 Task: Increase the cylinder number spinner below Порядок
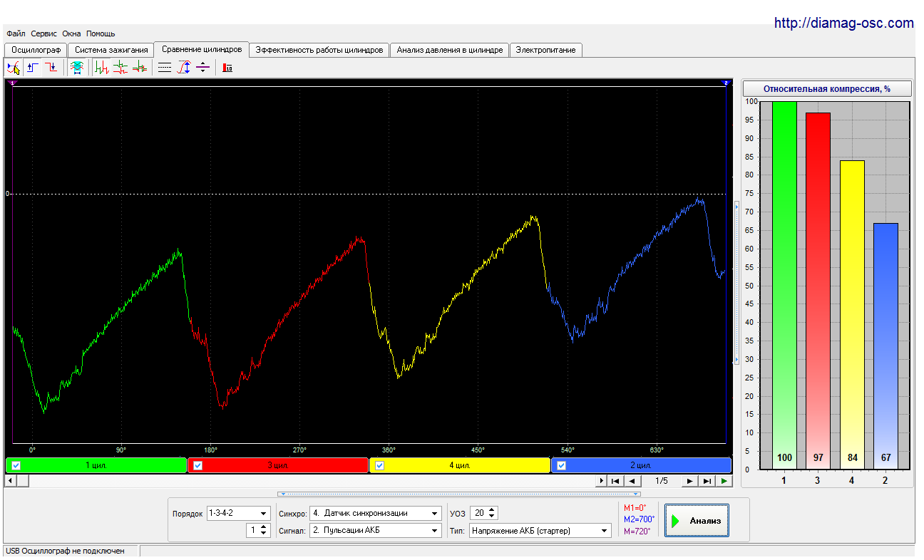click(x=265, y=527)
